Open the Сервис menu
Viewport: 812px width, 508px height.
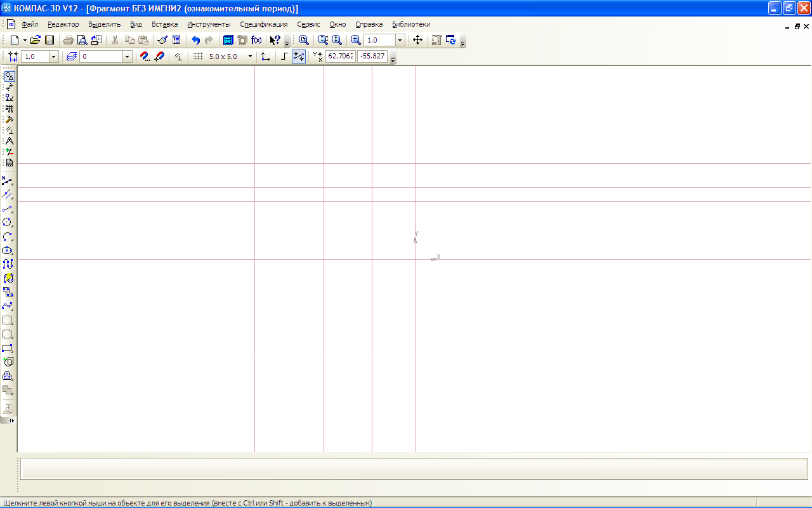pos(308,24)
